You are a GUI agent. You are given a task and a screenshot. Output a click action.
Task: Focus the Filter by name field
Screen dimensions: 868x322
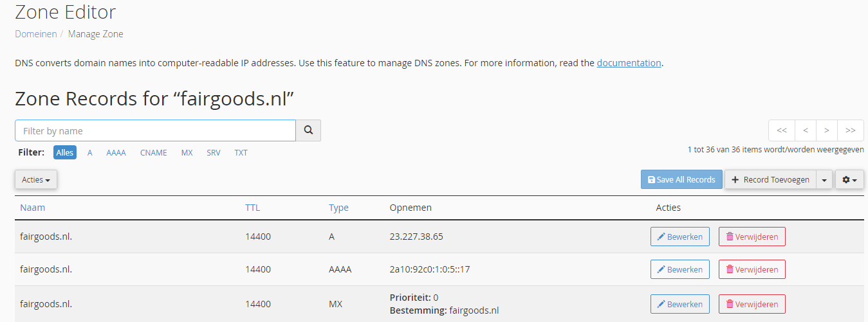(155, 130)
